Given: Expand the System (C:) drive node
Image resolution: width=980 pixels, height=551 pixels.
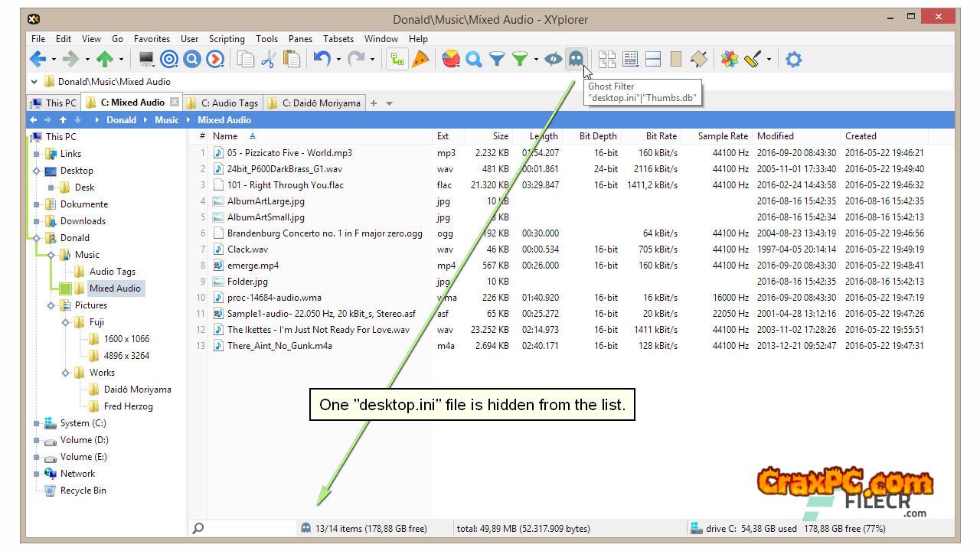Looking at the screenshot, I should (36, 423).
